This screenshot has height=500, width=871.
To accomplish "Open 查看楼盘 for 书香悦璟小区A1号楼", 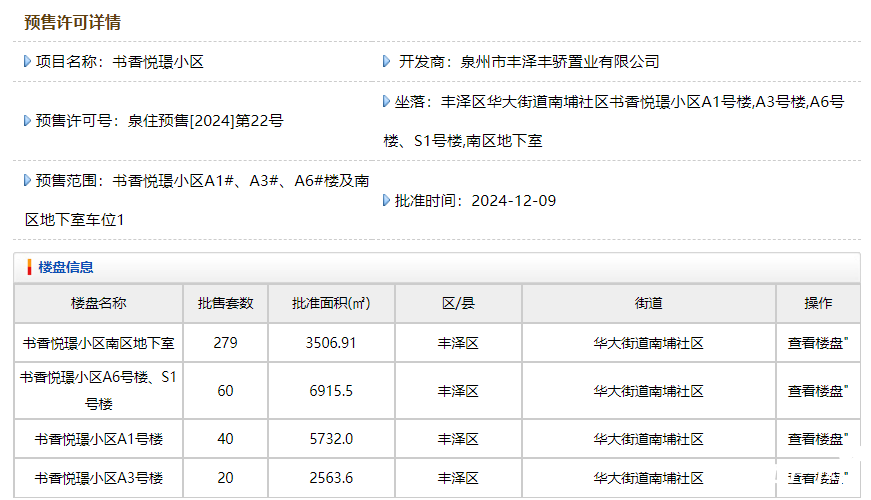I will (x=817, y=439).
